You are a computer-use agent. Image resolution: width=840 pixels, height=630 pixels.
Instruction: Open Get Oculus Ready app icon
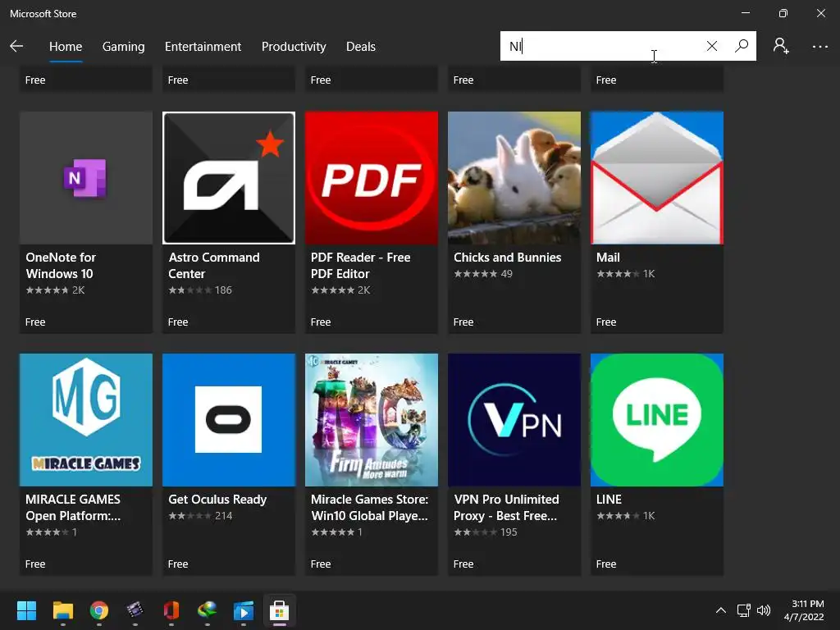[x=229, y=420]
